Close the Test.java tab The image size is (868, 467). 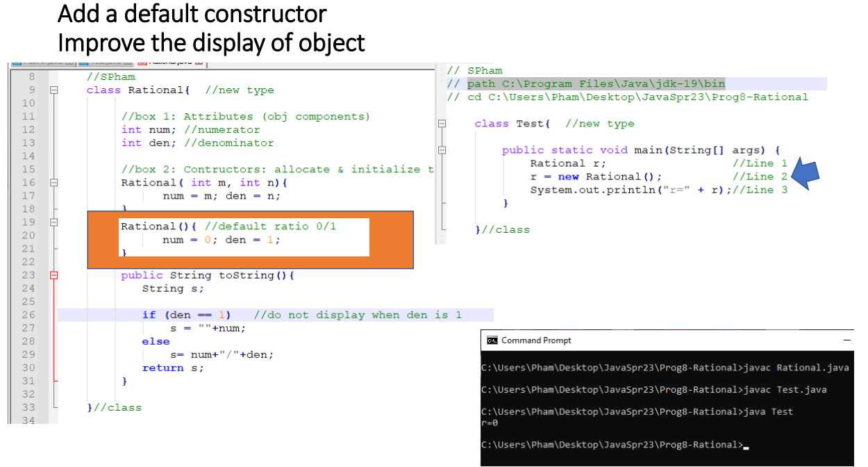tap(127, 62)
